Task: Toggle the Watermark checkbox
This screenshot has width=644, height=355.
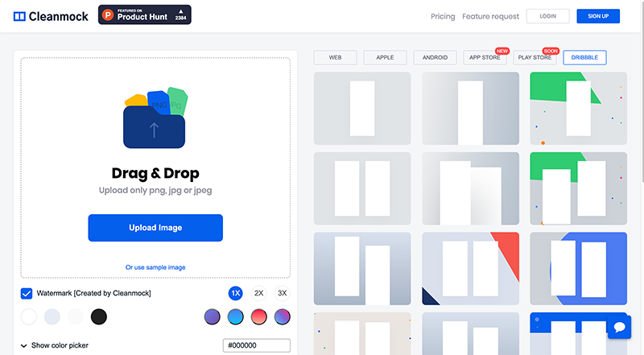Action: (x=27, y=294)
